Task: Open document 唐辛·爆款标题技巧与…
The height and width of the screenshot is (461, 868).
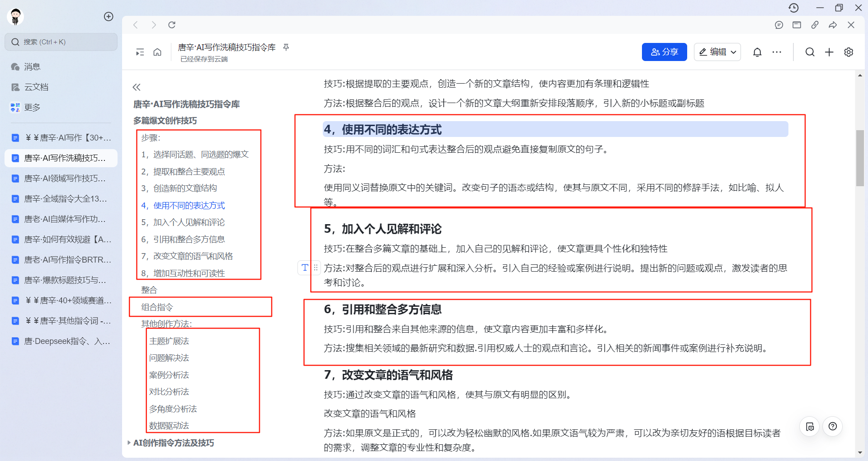Action: [x=61, y=280]
